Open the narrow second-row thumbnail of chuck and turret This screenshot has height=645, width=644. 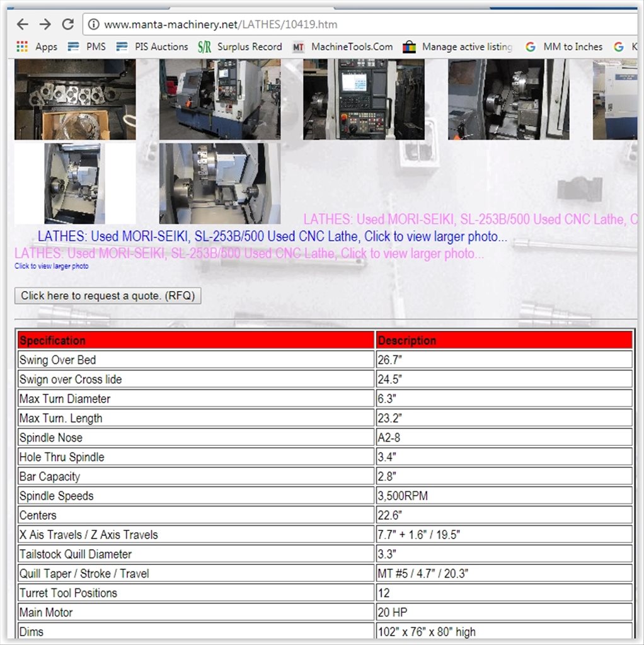point(74,183)
